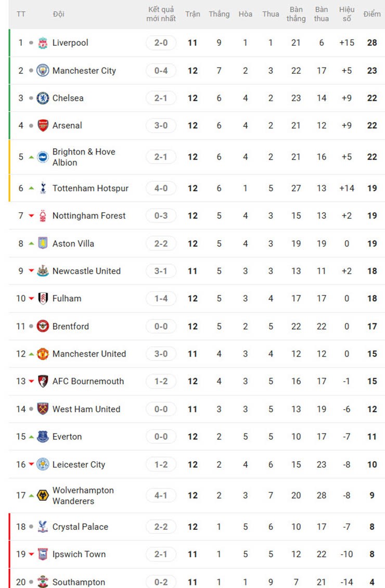The height and width of the screenshot is (588, 385).
Task: Select the Everton team name
Action: pos(67,437)
